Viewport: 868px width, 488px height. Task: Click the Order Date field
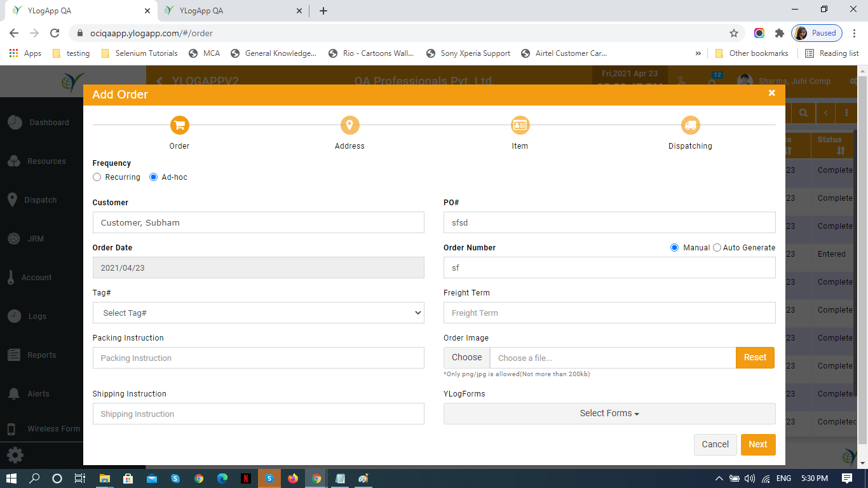click(259, 268)
